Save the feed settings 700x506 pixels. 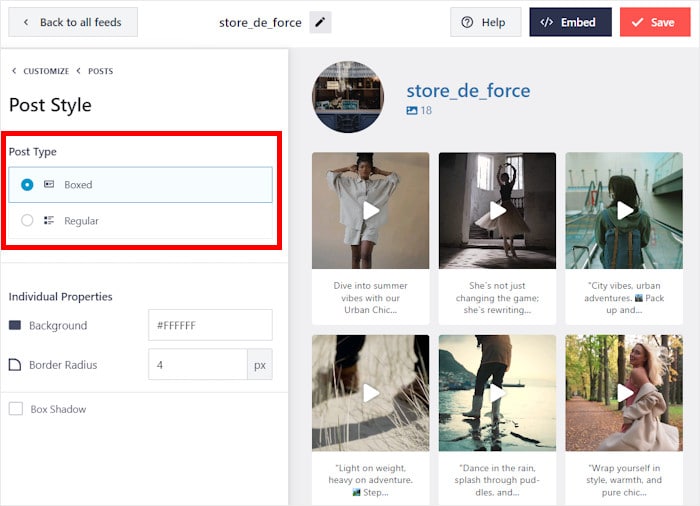655,22
